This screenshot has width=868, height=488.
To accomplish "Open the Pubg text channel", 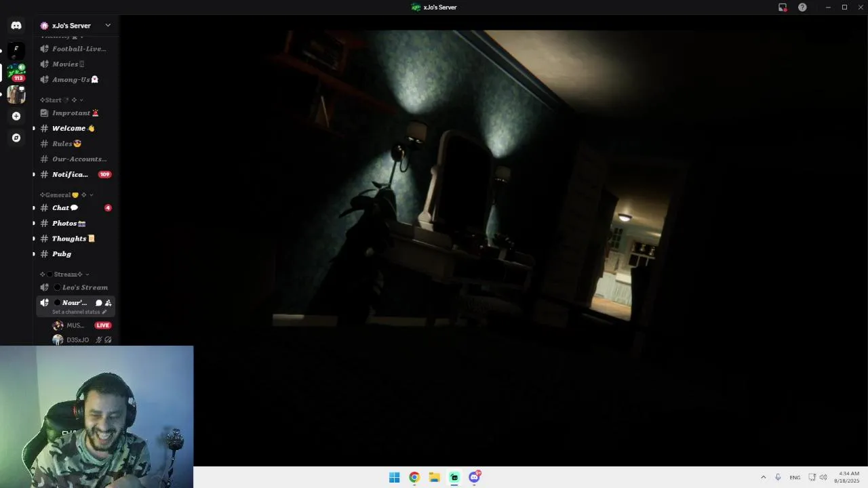I will tap(75, 254).
